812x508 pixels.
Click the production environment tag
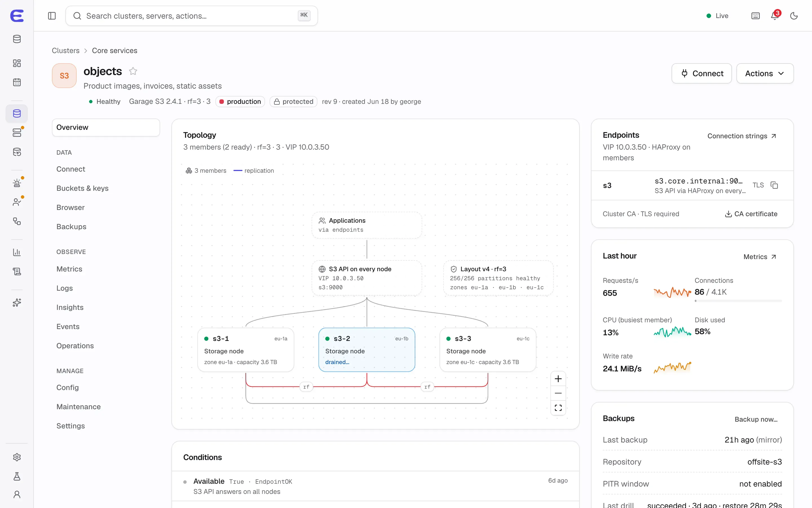pos(240,102)
